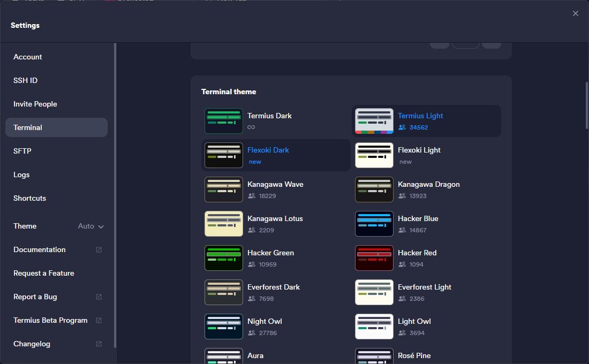Choose the Flexoki Dark theme preview
Viewport: 589px width, 364px height.
coord(223,155)
